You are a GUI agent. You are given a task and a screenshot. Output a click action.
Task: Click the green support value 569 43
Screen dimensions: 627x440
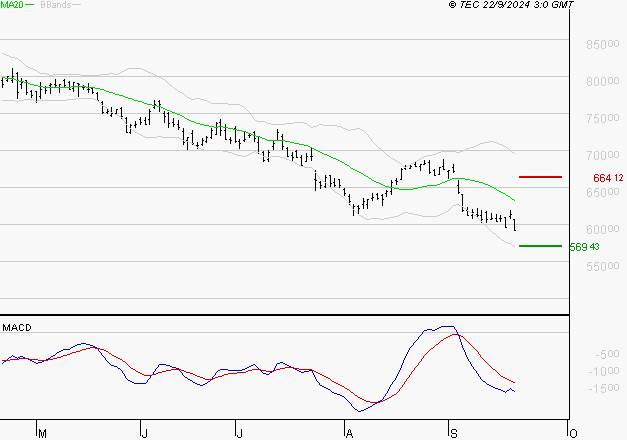[584, 247]
